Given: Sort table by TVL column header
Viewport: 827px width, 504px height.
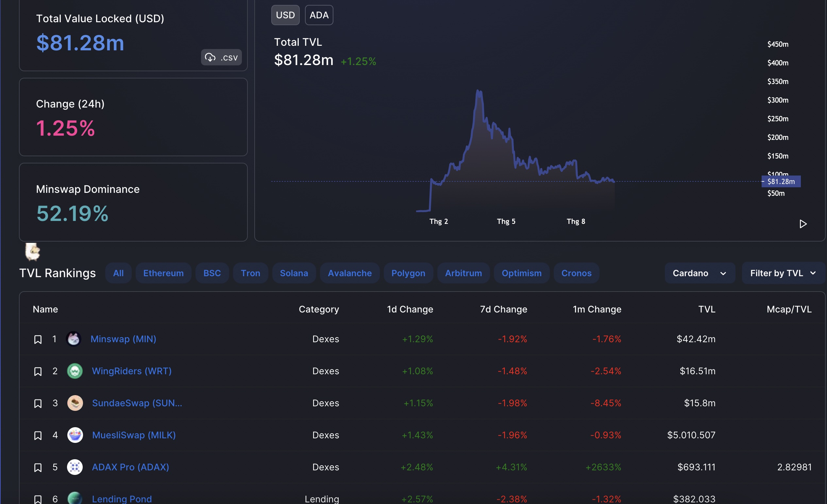Looking at the screenshot, I should click(x=707, y=310).
